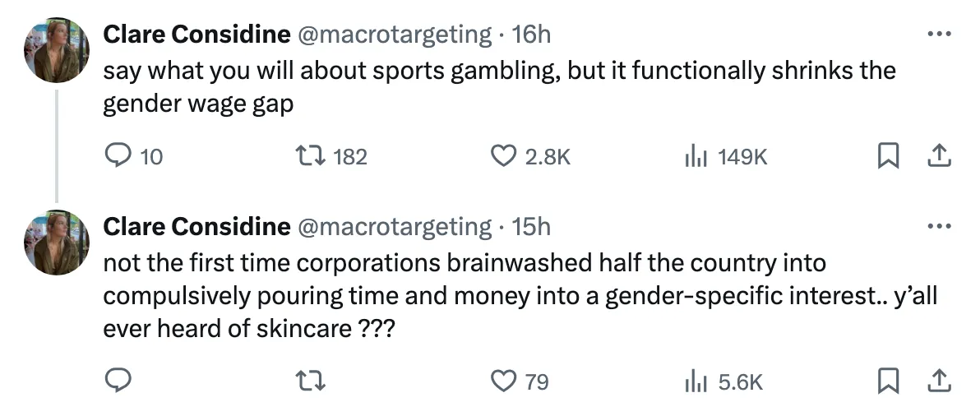View analytics showing 5.6K views

[695, 381]
